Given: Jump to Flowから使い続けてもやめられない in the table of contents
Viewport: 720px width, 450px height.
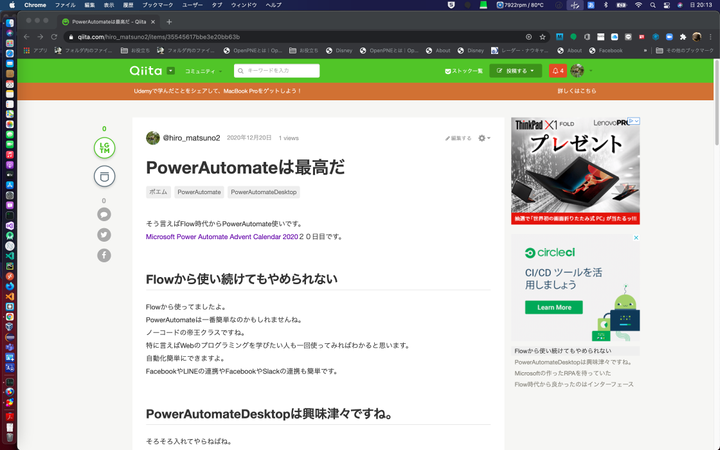Looking at the screenshot, I should click(x=562, y=351).
